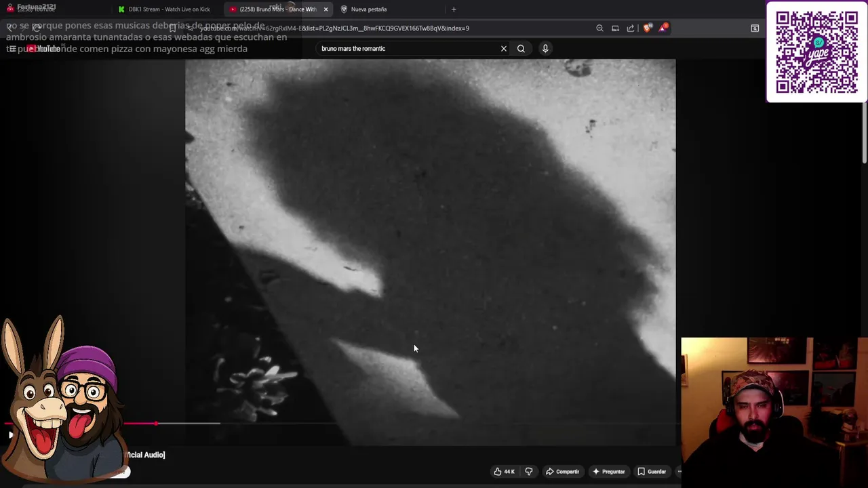Dislike the Bruno Mars video
The width and height of the screenshot is (868, 488).
tap(529, 472)
